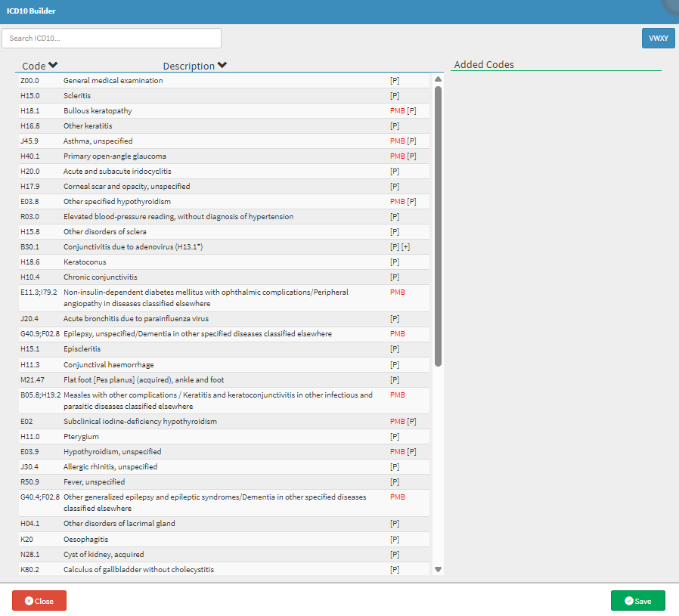Select code H40.1 Primary open-angle glaucoma
The height and width of the screenshot is (616, 679).
pos(114,156)
